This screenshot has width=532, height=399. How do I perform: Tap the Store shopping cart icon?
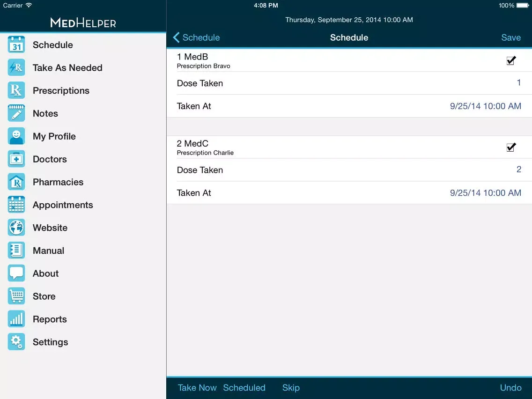[x=16, y=296]
